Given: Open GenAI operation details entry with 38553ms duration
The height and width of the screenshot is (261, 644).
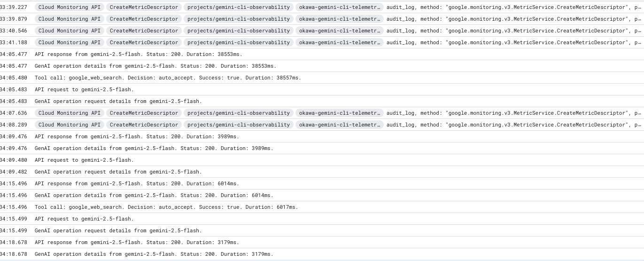Looking at the screenshot, I should 155,66.
